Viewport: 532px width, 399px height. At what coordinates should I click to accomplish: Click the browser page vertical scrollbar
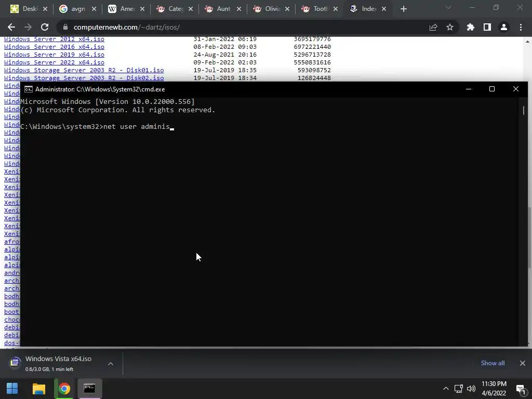click(528, 239)
